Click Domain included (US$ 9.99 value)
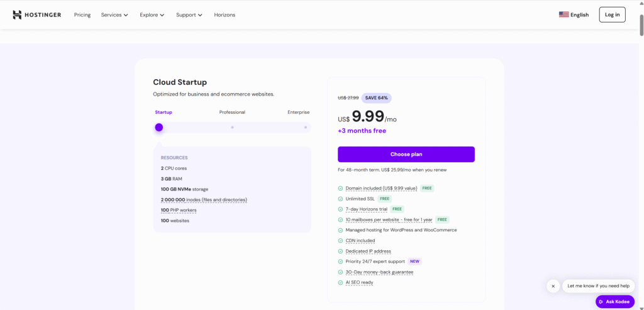The width and height of the screenshot is (644, 310). (381, 189)
